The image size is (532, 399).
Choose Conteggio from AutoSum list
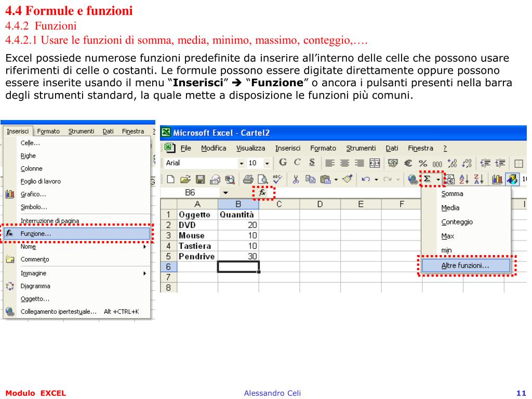[457, 222]
